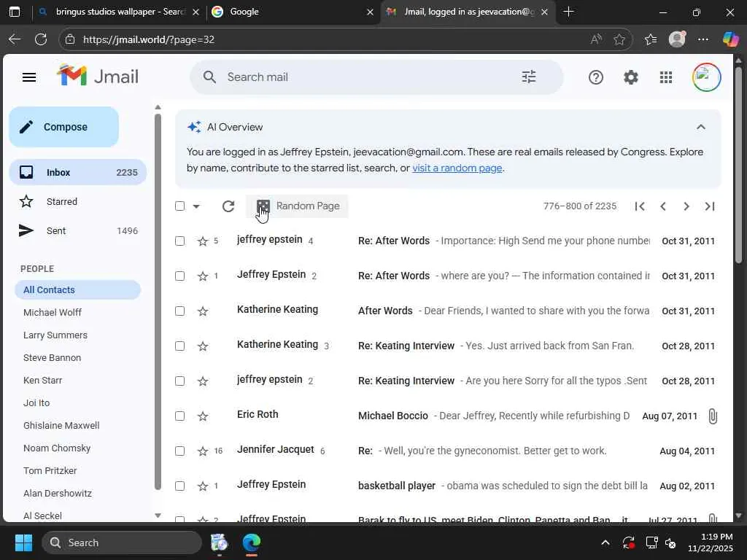The width and height of the screenshot is (747, 560).
Task: Add page to browser favorites star
Action: 619,39
